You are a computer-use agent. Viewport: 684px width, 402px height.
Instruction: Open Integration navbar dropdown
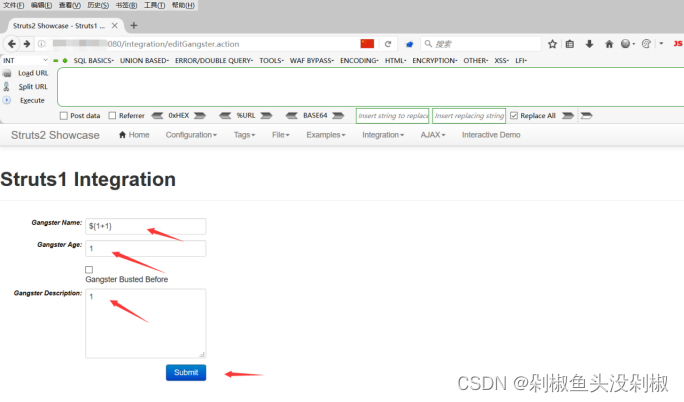coord(383,135)
